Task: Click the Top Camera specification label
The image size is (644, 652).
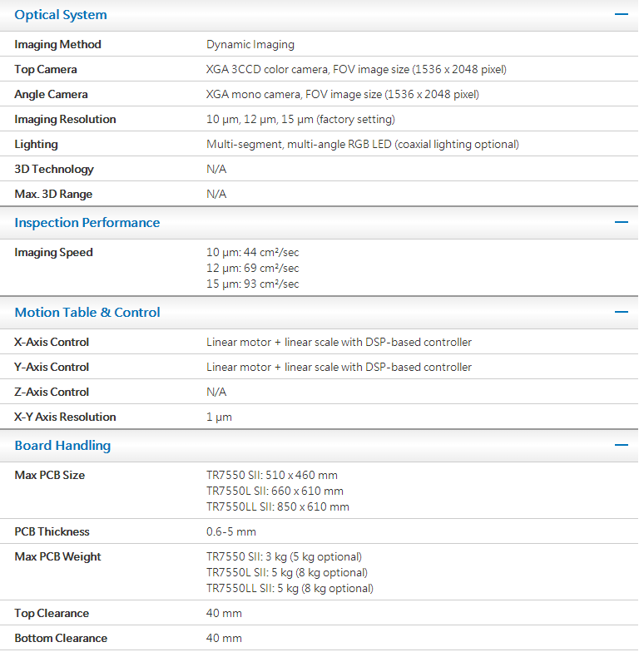Action: pyautogui.click(x=46, y=70)
